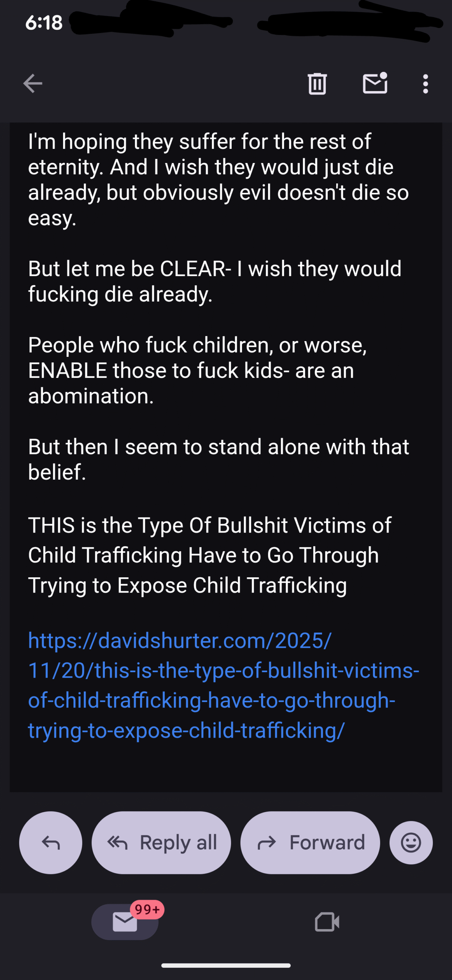
Task: Delete this email with the trash icon
Action: [x=317, y=83]
